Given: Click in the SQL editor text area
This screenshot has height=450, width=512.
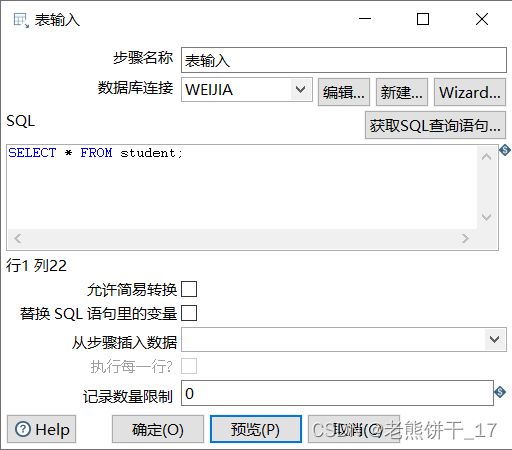Looking at the screenshot, I should pyautogui.click(x=242, y=187).
